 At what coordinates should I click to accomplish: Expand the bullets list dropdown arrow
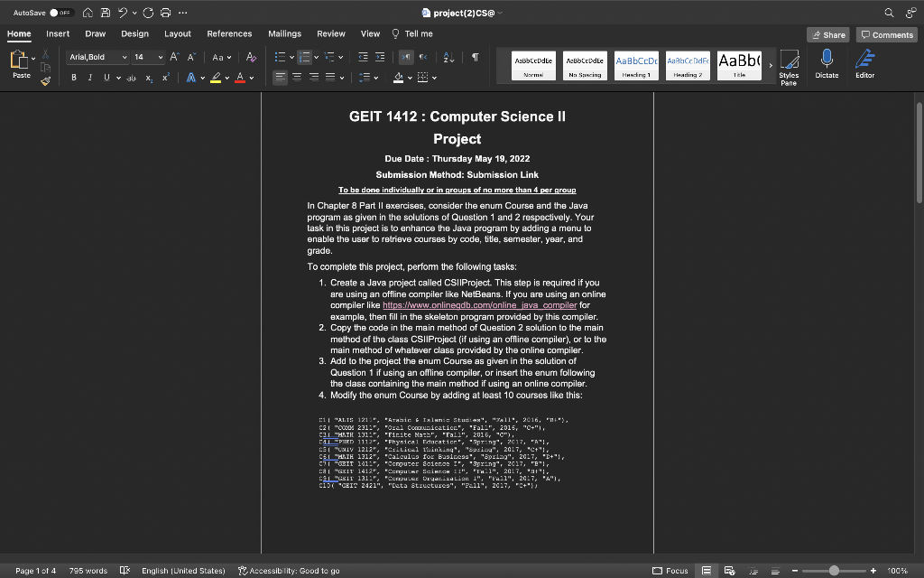(x=291, y=57)
